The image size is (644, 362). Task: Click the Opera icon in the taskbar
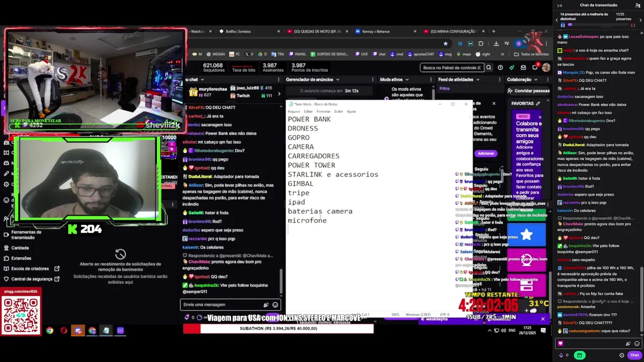point(64,330)
